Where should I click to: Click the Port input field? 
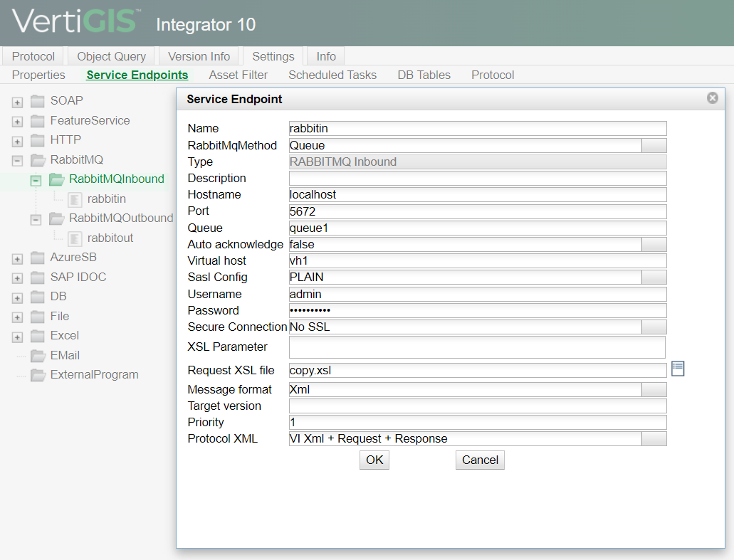click(478, 211)
